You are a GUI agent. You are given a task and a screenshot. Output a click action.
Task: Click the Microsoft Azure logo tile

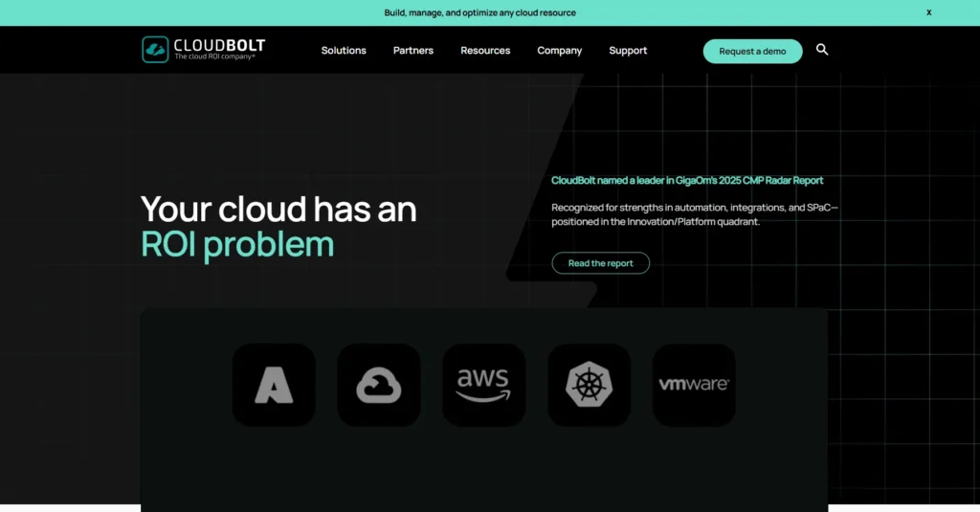[274, 385]
